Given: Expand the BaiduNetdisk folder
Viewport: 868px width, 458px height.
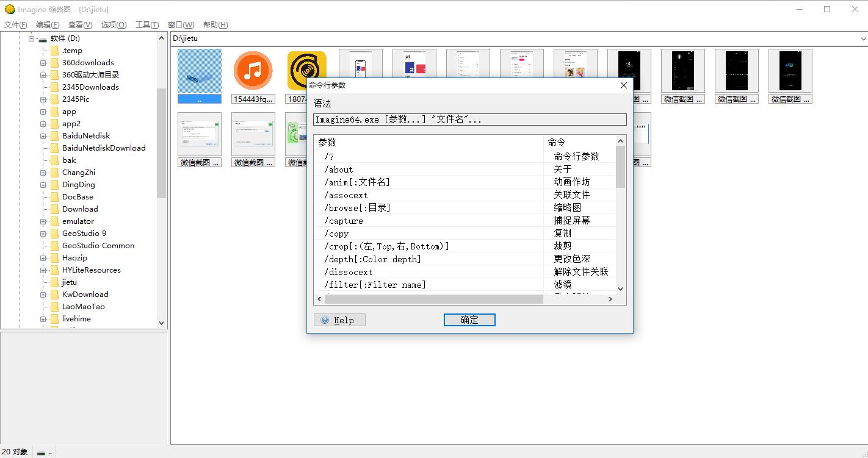Looking at the screenshot, I should pos(43,136).
